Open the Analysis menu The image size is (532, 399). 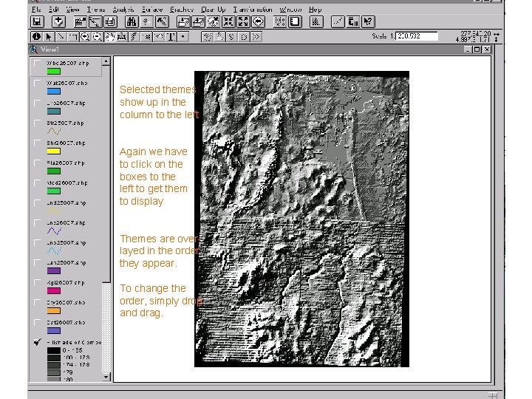coord(124,10)
